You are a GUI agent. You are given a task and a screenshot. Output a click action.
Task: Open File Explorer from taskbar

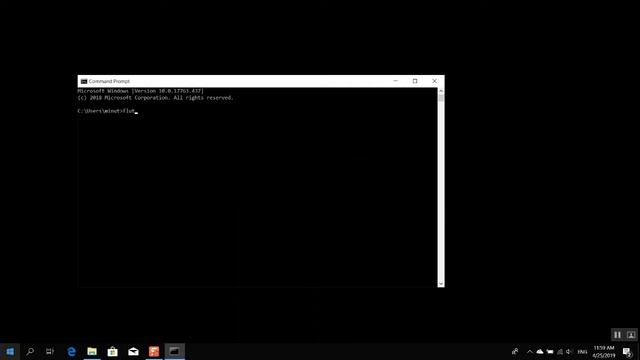(92, 351)
